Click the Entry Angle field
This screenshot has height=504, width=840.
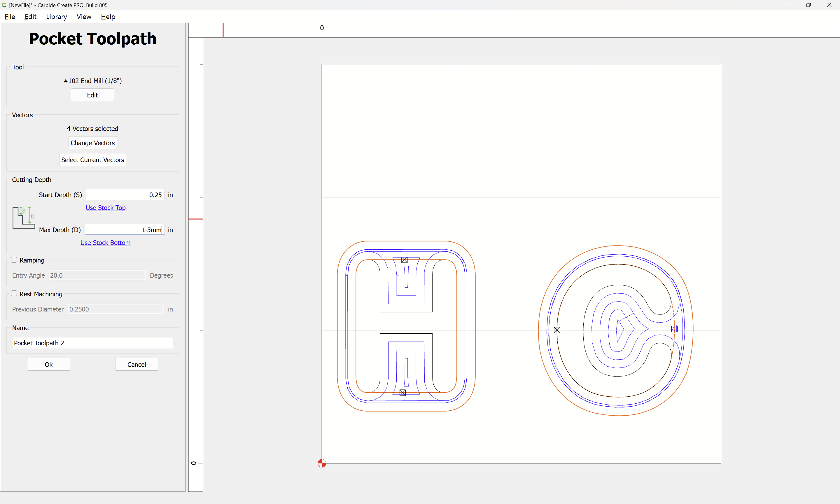click(97, 275)
